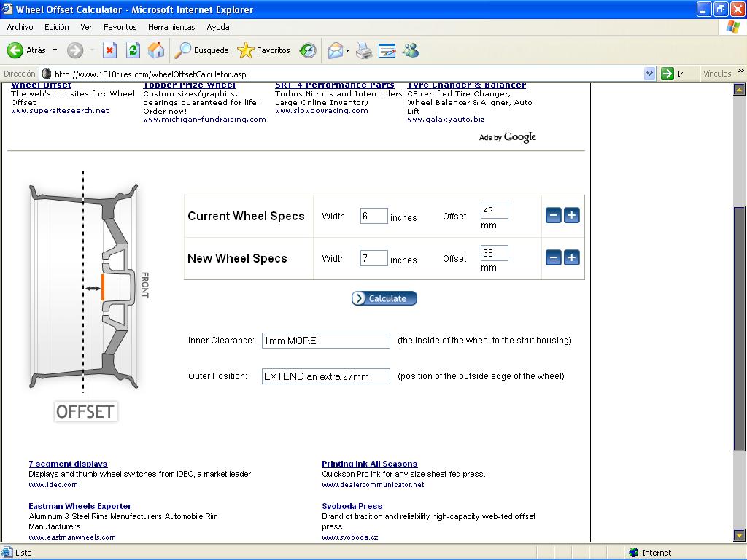
Task: Open the Archivo menu
Action: [20, 27]
